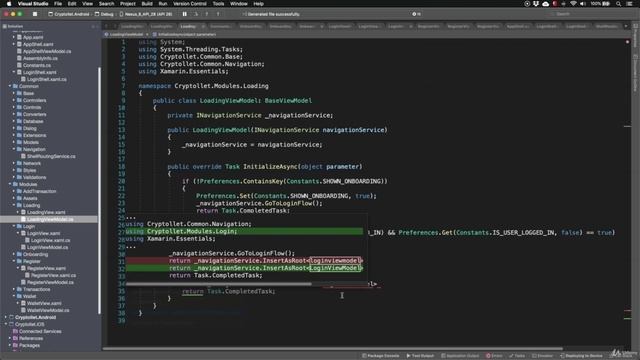Click LoadingViewModel in the breadcrumb bar
Viewport: 640px width, 360px height.
(126, 34)
